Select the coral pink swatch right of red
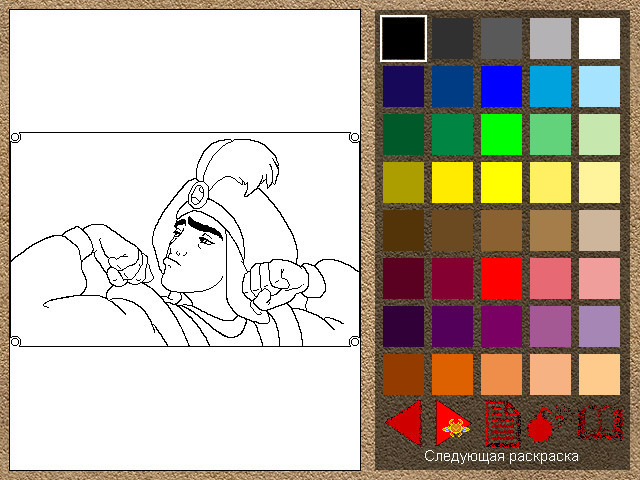The height and width of the screenshot is (480, 640). (x=550, y=278)
